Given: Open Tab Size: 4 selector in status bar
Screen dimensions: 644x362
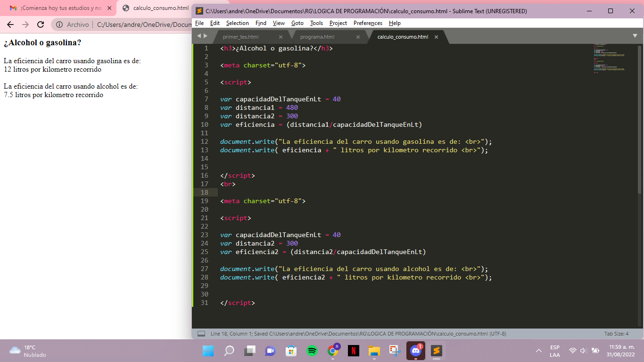Looking at the screenshot, I should (x=616, y=334).
